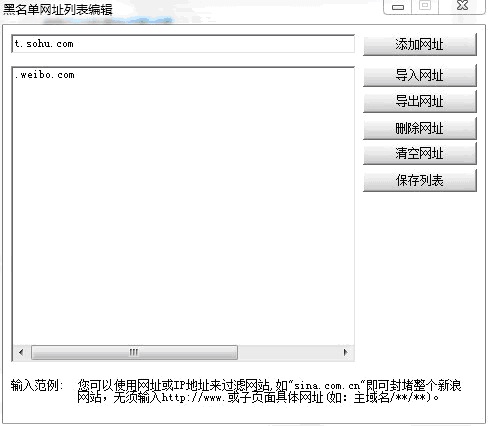The width and height of the screenshot is (488, 426).
Task: Click the 清空网址 button
Action: (x=420, y=154)
